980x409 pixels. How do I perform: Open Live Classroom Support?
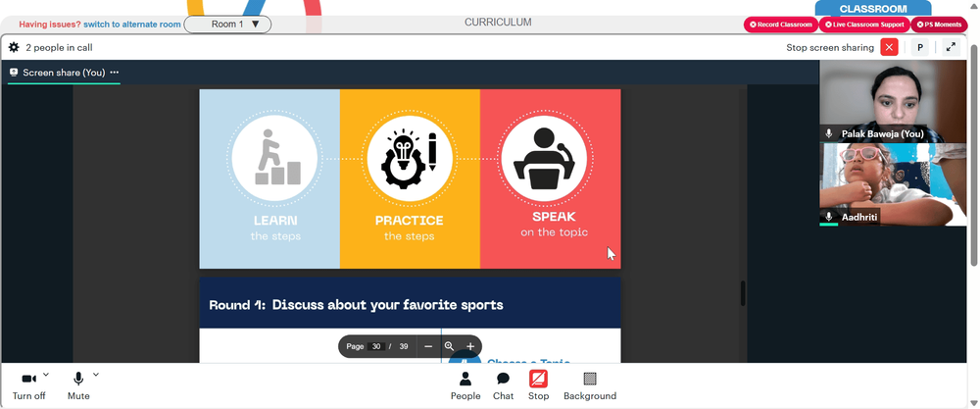coord(864,25)
